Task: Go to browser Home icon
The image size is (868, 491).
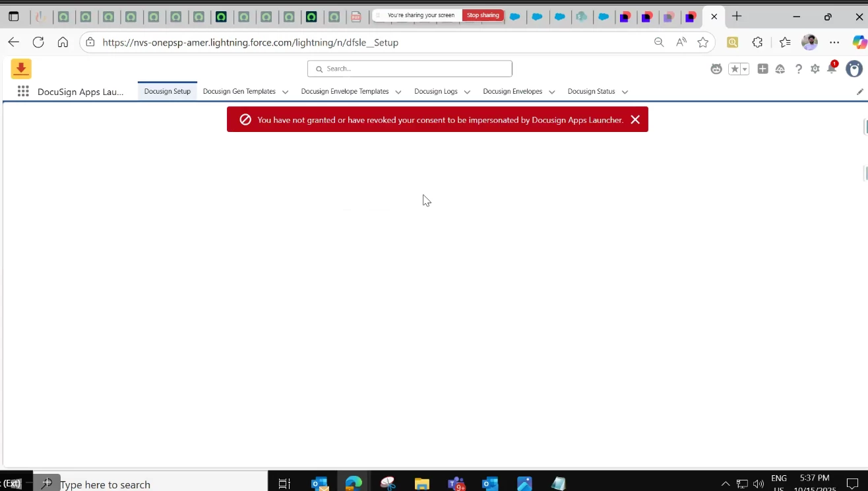Action: [x=63, y=42]
